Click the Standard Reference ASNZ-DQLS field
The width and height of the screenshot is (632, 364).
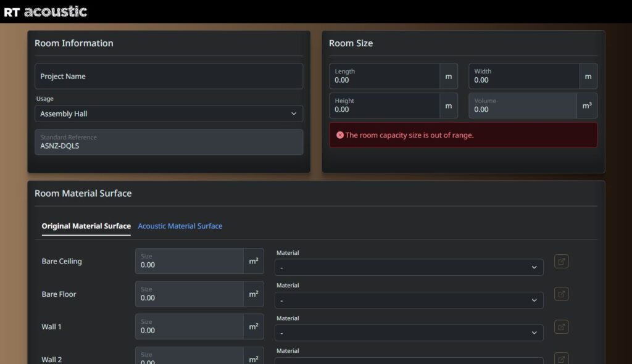coord(168,142)
